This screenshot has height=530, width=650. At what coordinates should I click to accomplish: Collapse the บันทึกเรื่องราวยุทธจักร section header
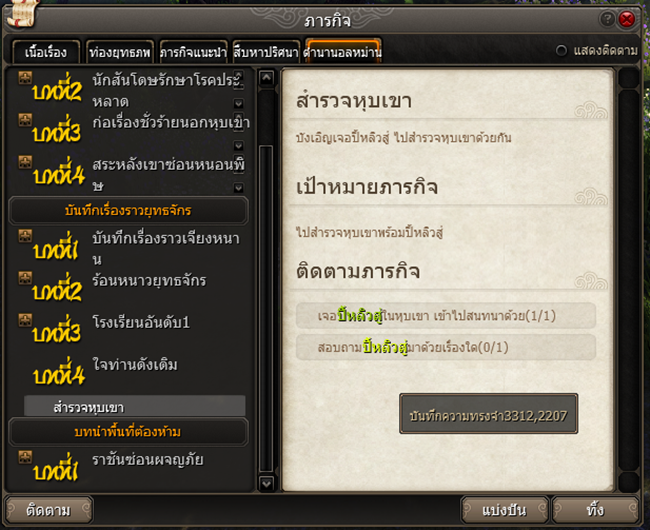tap(128, 211)
